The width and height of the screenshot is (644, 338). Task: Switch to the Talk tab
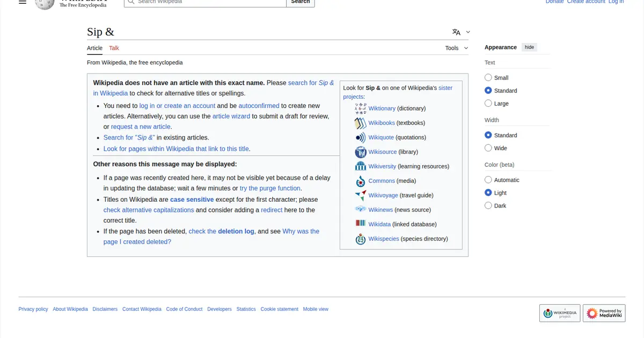pyautogui.click(x=114, y=48)
